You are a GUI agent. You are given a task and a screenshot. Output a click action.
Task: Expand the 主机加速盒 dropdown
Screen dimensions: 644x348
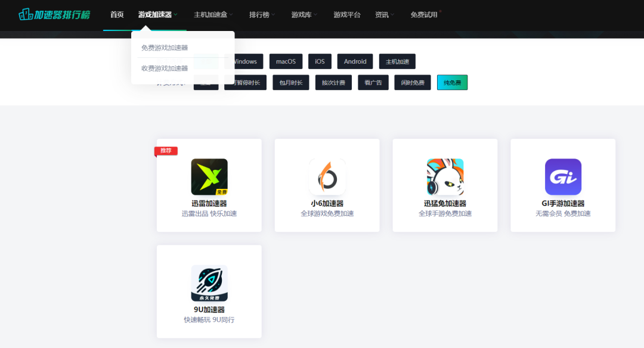pyautogui.click(x=213, y=14)
